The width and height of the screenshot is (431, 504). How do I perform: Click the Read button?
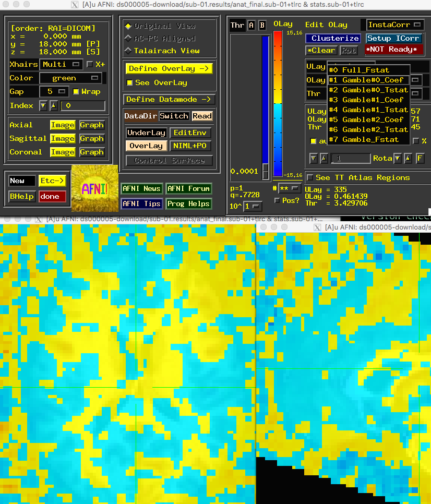point(202,116)
